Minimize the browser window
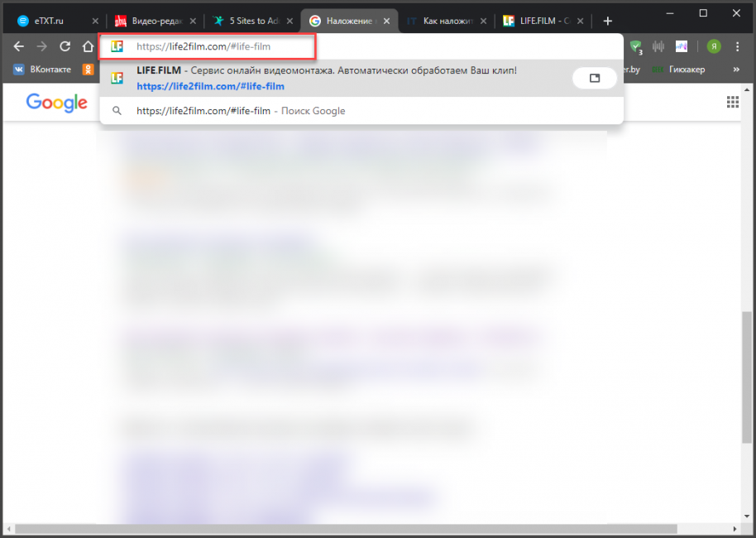 670,13
